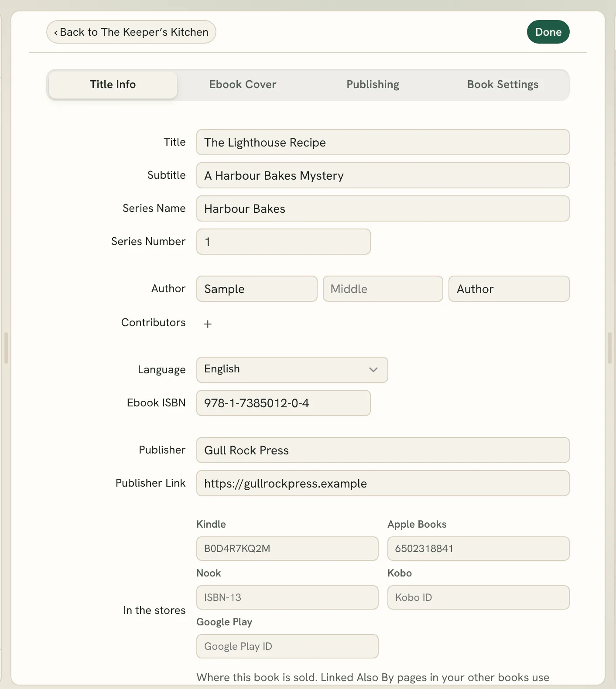Screen dimensions: 616x689
Task: Click the Ebook ISBN field
Action: pos(283,403)
